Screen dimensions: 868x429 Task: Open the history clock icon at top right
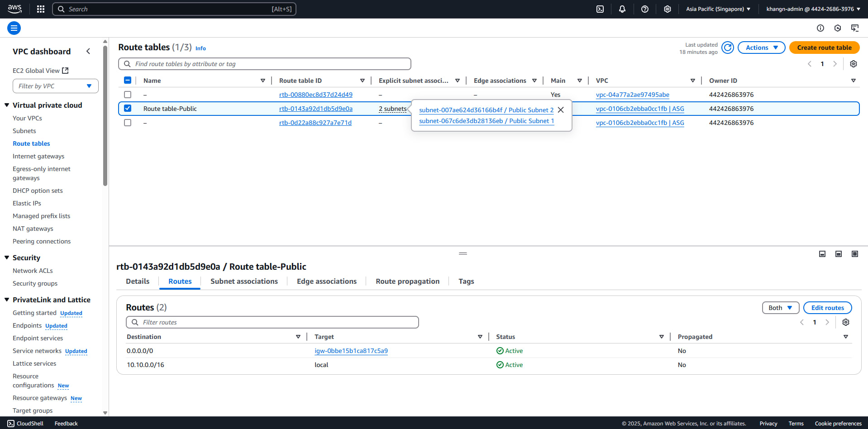(838, 28)
